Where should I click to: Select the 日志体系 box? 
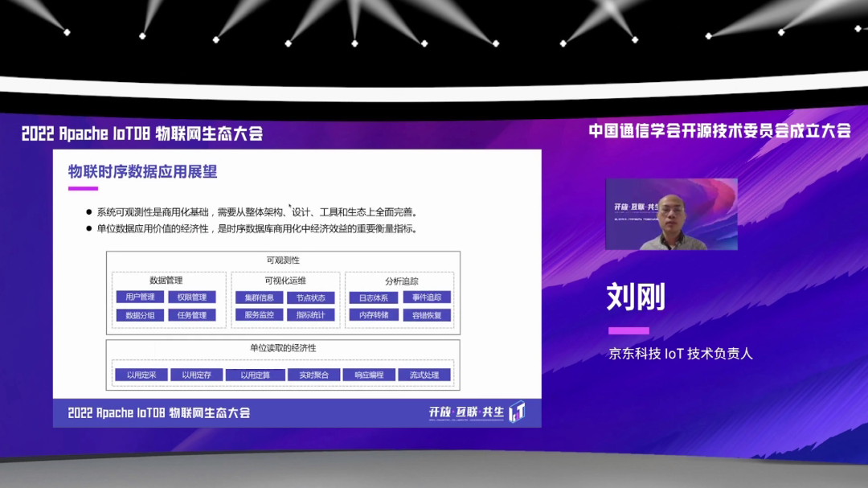click(374, 297)
